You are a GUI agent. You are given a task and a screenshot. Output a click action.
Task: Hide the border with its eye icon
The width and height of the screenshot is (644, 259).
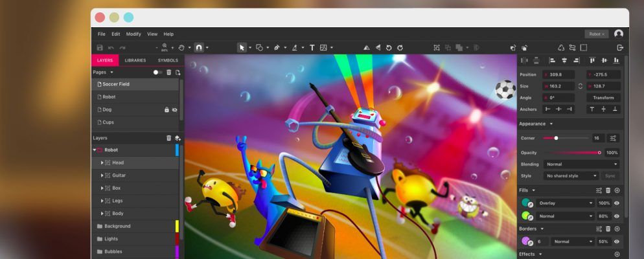617,242
